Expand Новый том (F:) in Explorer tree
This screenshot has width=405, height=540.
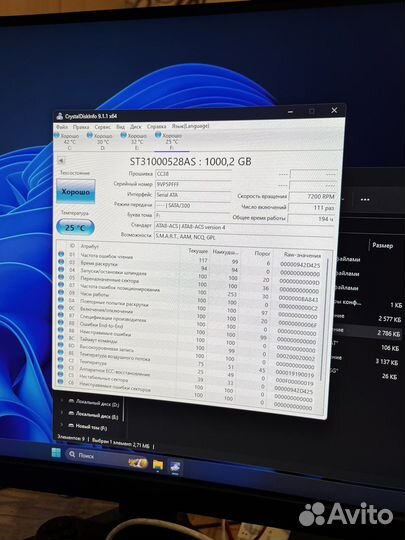click(x=62, y=425)
